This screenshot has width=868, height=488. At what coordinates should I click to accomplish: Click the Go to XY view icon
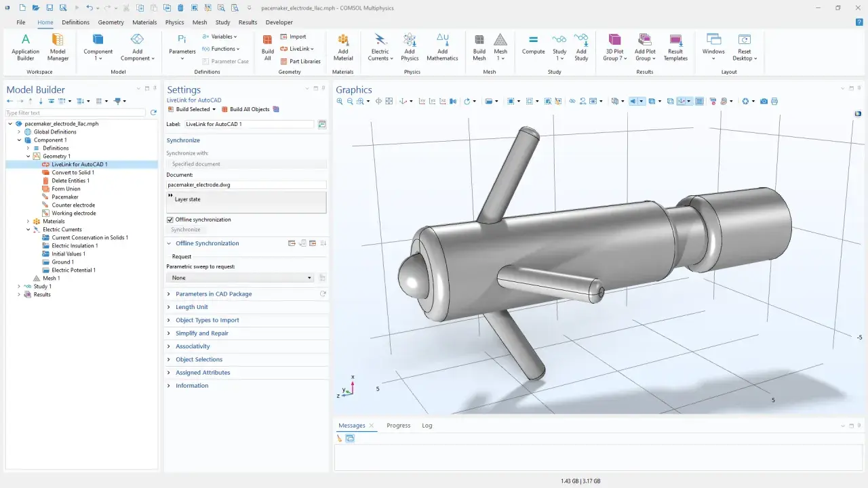[x=422, y=101]
